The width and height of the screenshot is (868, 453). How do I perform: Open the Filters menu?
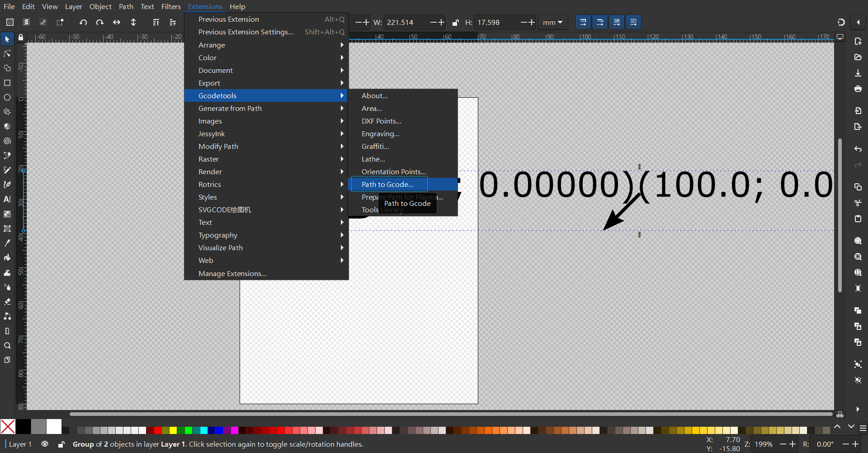(x=171, y=6)
